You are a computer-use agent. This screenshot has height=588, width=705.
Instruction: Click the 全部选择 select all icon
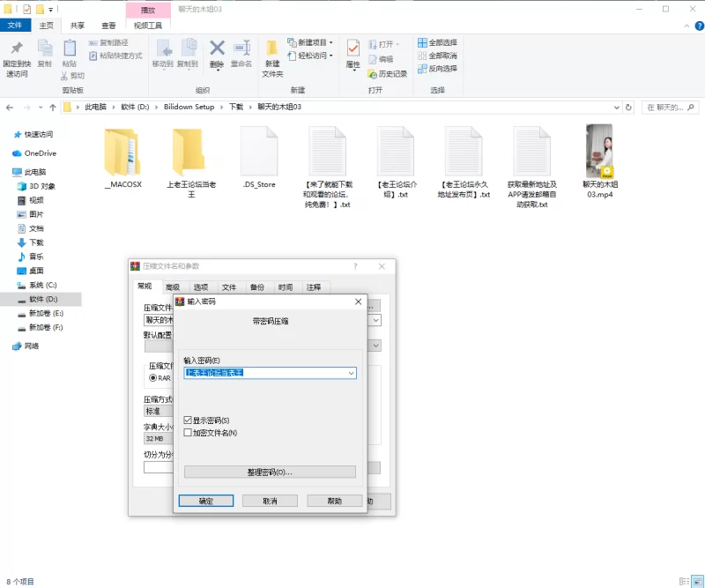[x=423, y=42]
